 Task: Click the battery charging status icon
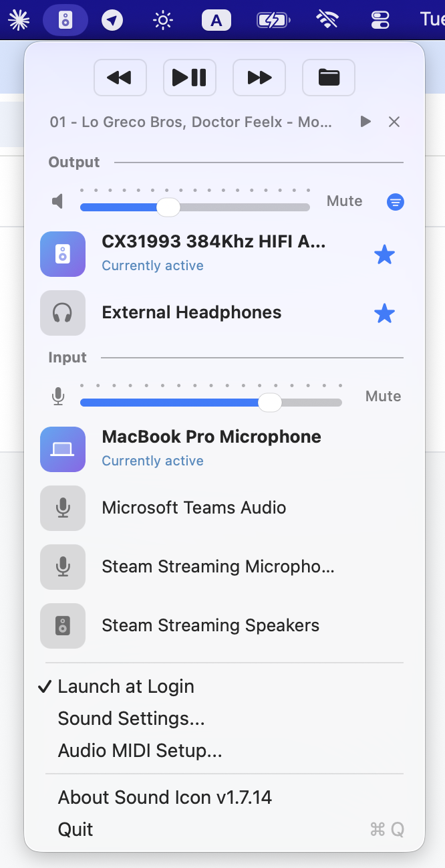point(273,20)
